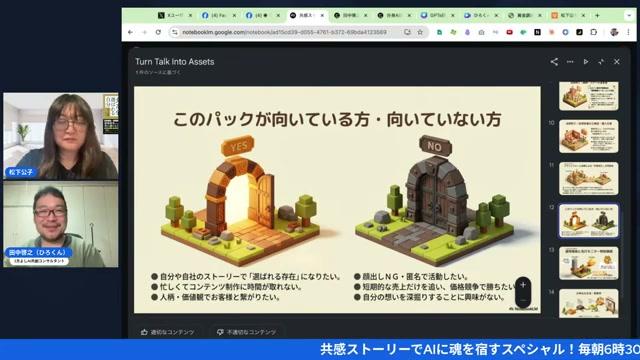Click the YES gate illustration
Image resolution: width=640 pixels, height=360 pixels.
[x=241, y=200]
